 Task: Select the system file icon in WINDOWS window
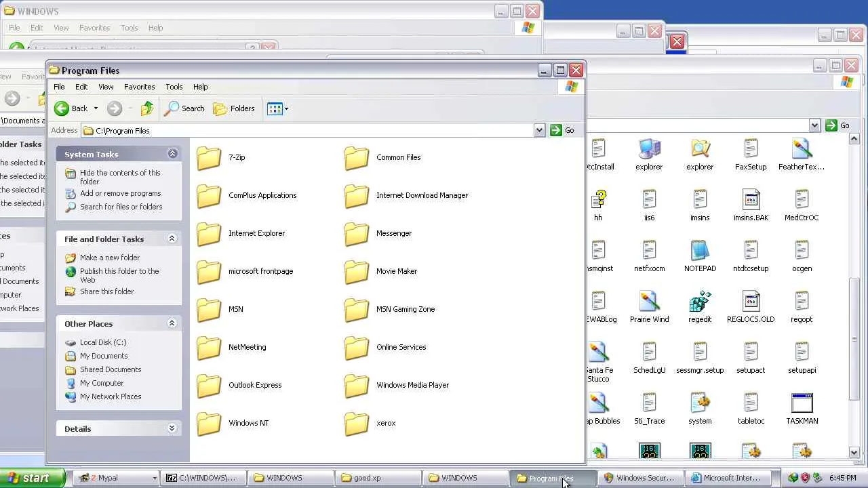point(700,403)
